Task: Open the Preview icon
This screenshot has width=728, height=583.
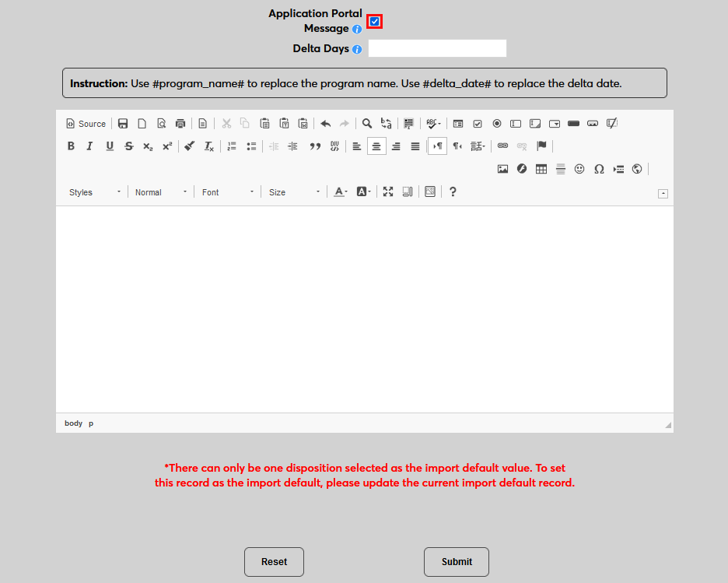Action: click(161, 124)
